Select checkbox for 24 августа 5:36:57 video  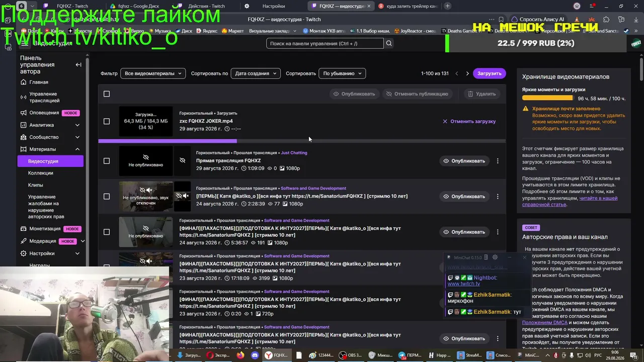[x=106, y=232]
